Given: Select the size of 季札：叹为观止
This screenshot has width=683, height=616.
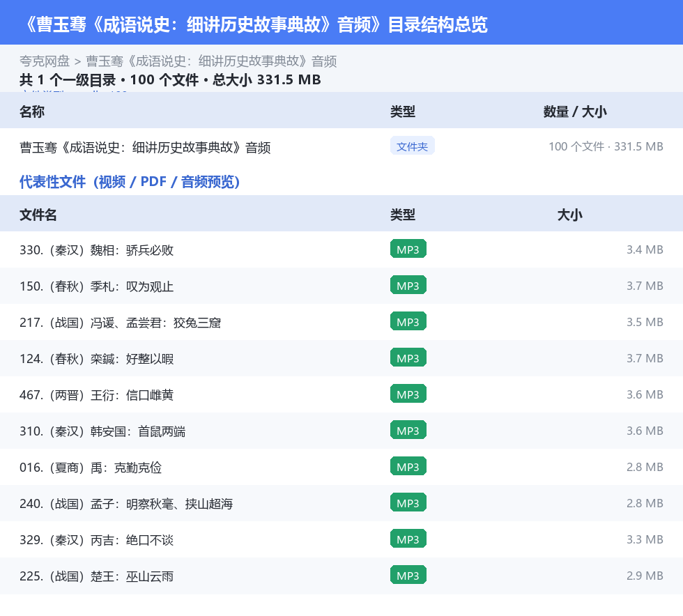Looking at the screenshot, I should tap(645, 286).
